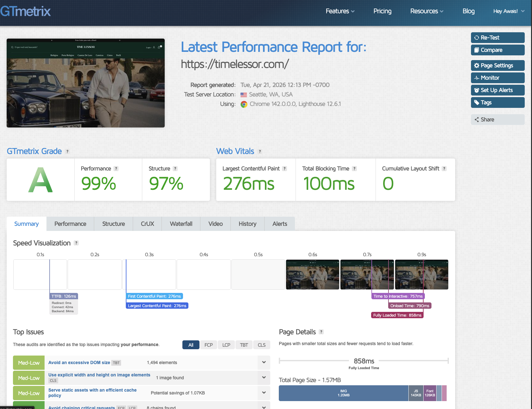The image size is (532, 409).
Task: Filter top issues by FCP
Action: pyautogui.click(x=208, y=345)
